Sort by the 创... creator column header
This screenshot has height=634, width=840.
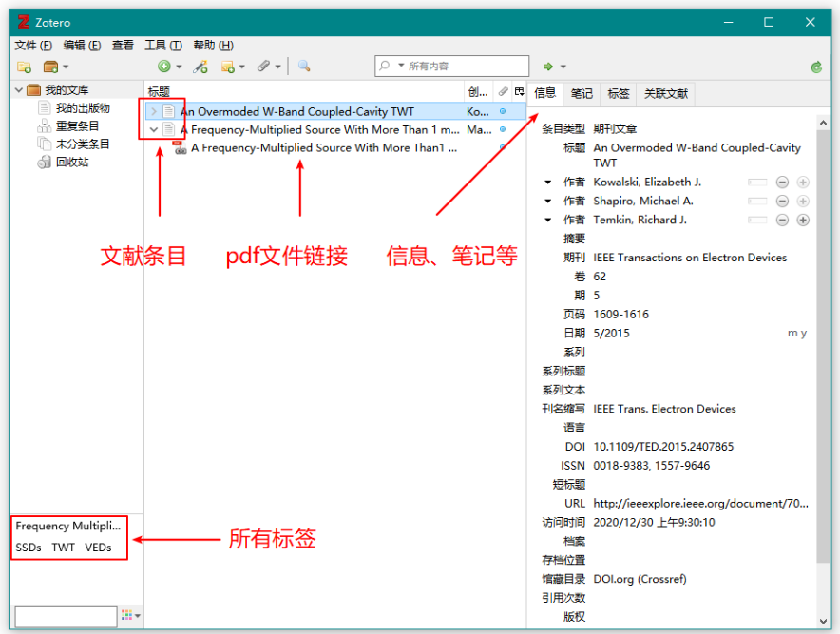pos(478,91)
